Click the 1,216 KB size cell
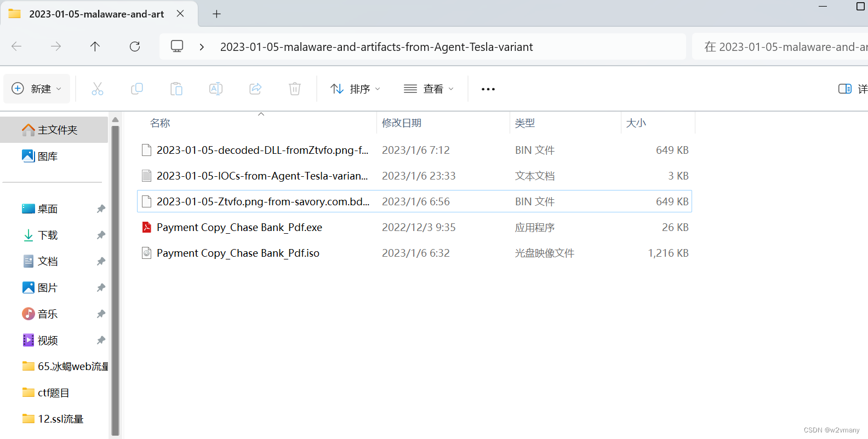The height and width of the screenshot is (439, 868). 668,253
